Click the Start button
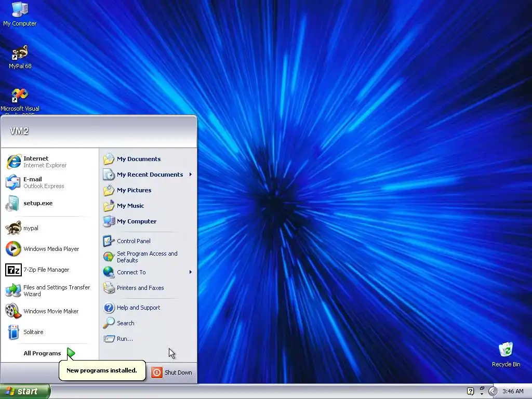The height and width of the screenshot is (399, 532). pyautogui.click(x=24, y=391)
